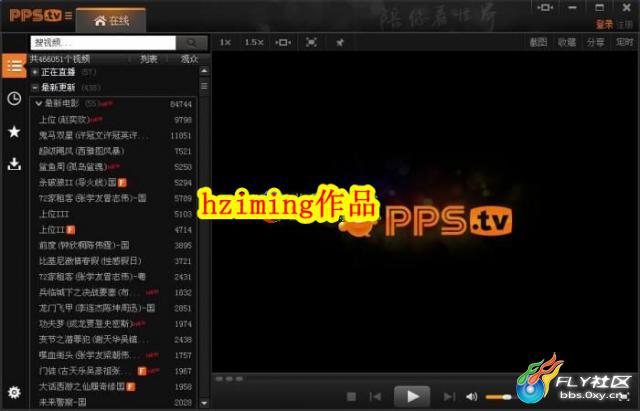Viewport: 640px width, 411px height.
Task: Skip to the next video
Action: 449,396
